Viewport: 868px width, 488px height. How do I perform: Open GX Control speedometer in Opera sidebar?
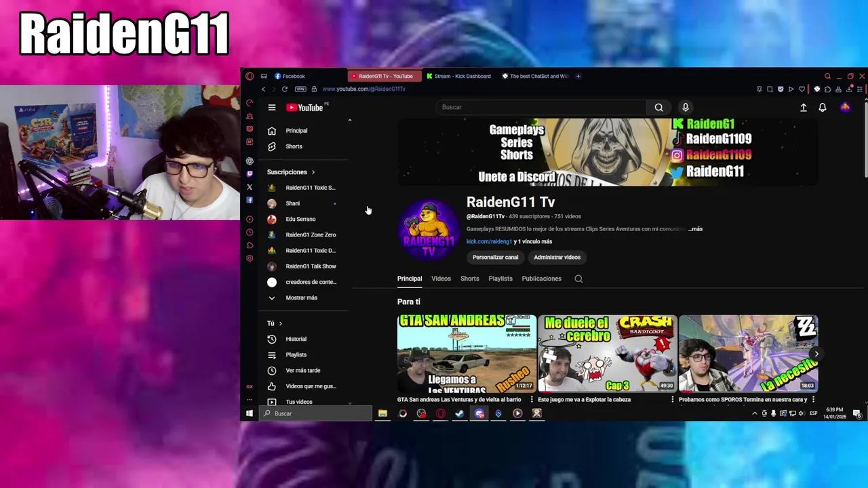[x=250, y=103]
